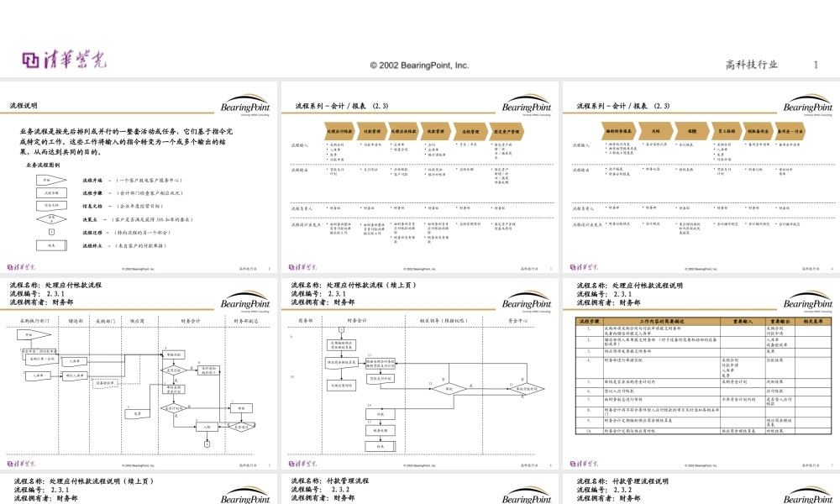Click the 流程迁移 small connector legend shape
840x504 pixels.
point(51,232)
